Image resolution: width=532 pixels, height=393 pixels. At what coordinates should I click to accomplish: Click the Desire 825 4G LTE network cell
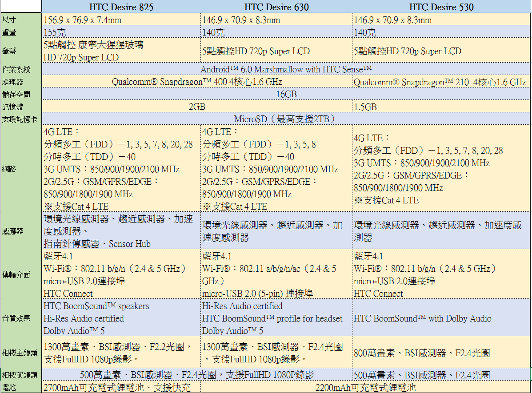(121, 169)
